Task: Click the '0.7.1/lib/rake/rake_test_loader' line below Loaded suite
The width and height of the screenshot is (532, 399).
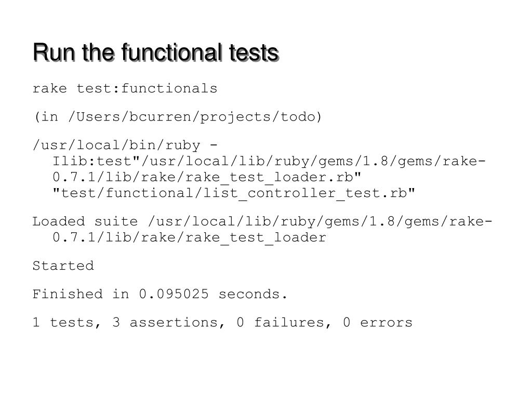Action: point(189,238)
